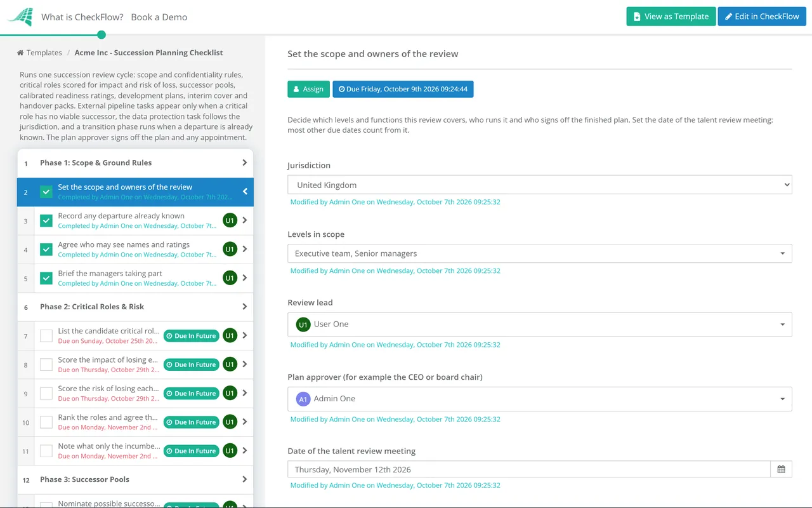Select Phase 3: Successor Pools section
The image size is (812, 508).
pyautogui.click(x=135, y=479)
